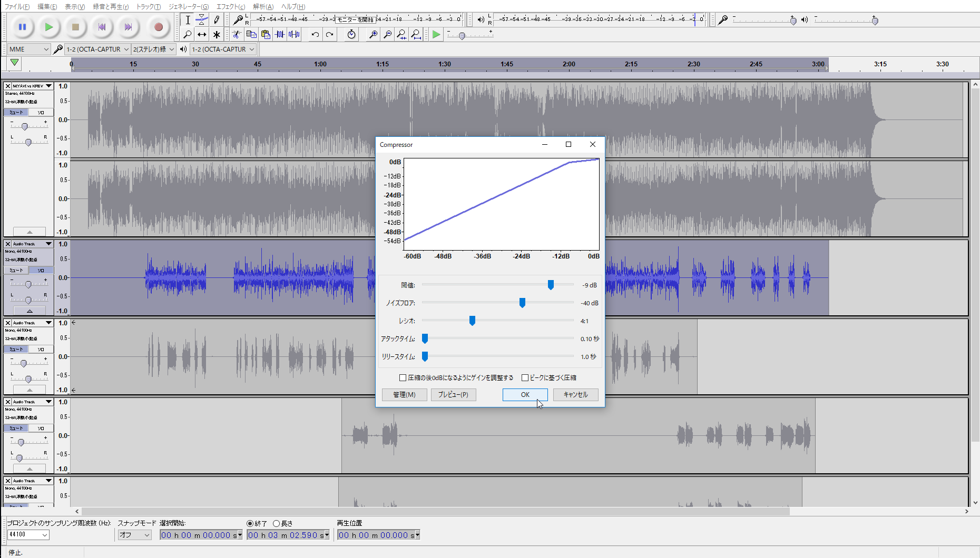Select the Multi-tool asterisk icon
The image size is (980, 558).
coord(217,35)
